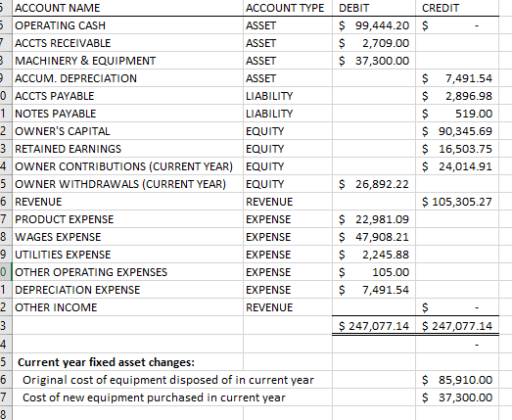
Task: Click row header of OTHER OPERATING EXPENSES row
Action: click(6, 272)
